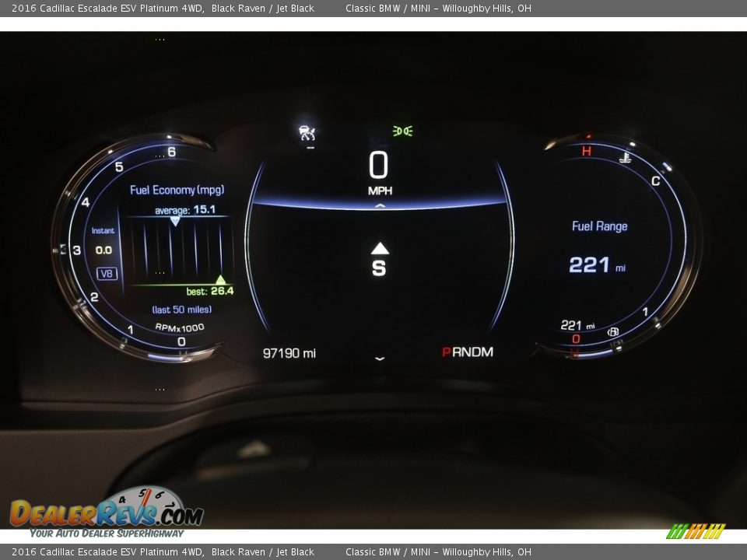Viewport: 747px width, 560px height.
Task: Select the Instant label
Action: (x=103, y=230)
